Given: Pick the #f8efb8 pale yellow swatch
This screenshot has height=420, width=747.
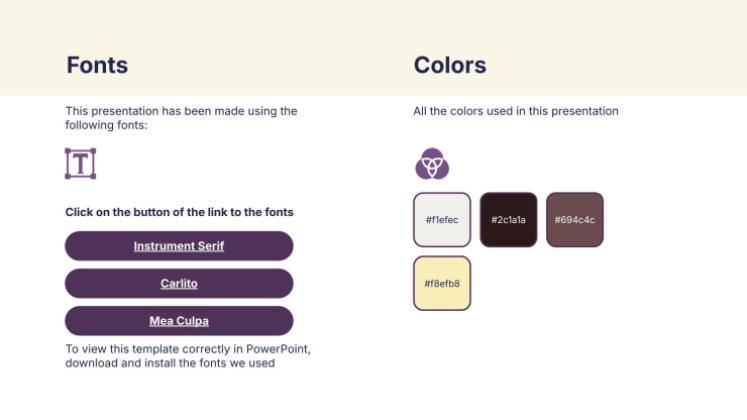Looking at the screenshot, I should tap(442, 283).
